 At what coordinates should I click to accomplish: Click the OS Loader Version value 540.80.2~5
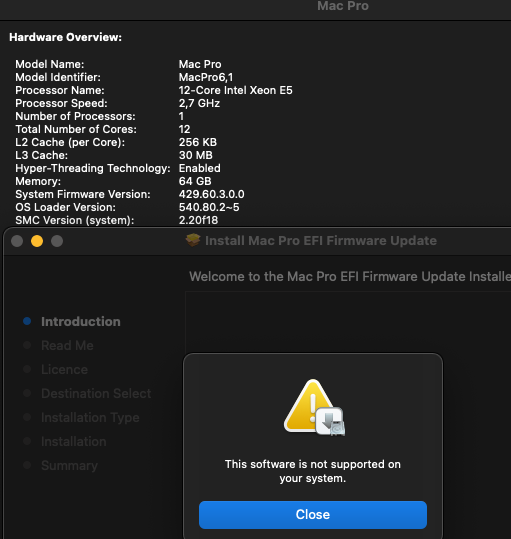coord(209,207)
